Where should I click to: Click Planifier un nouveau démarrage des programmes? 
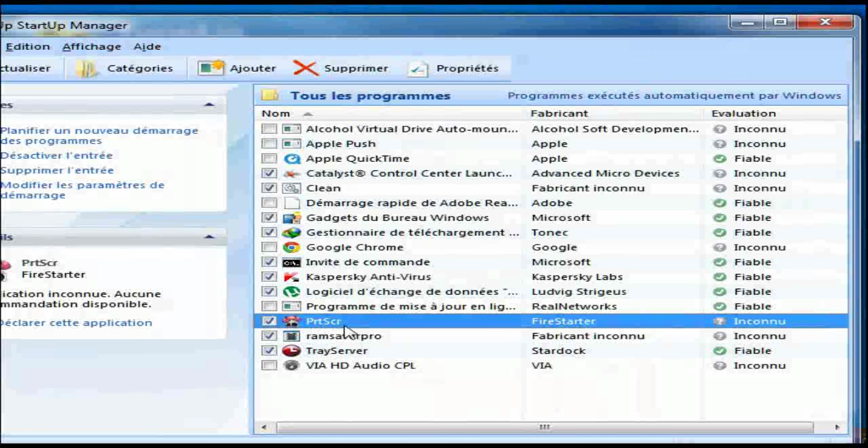(99, 136)
